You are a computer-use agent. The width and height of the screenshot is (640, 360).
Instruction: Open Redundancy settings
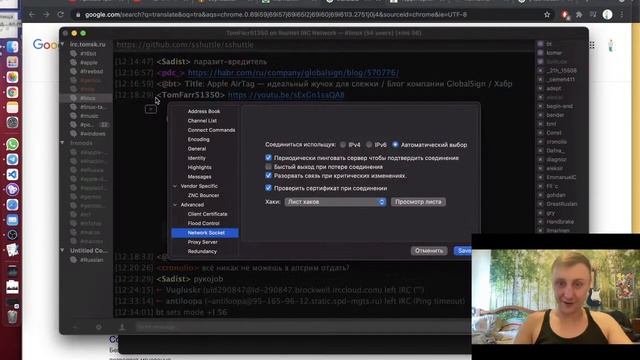[x=202, y=252]
